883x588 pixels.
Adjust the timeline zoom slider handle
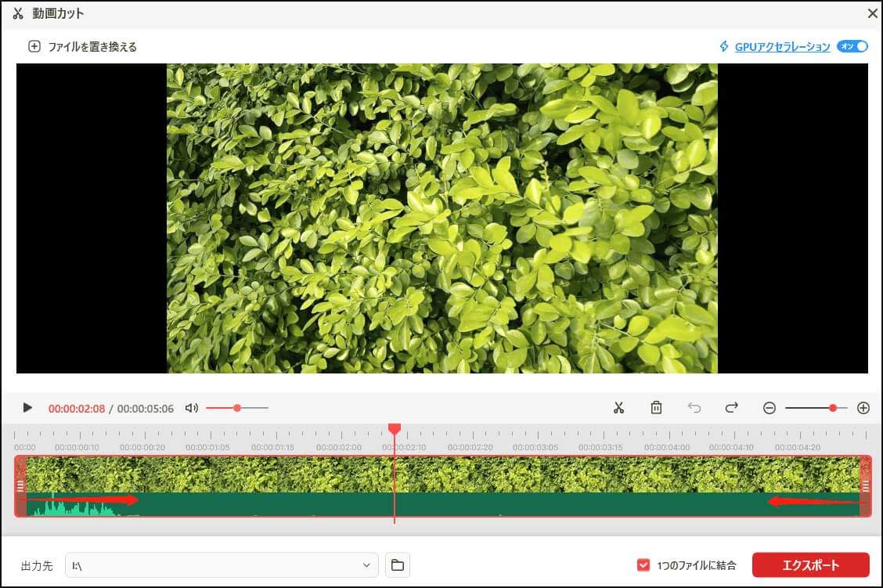pos(832,408)
